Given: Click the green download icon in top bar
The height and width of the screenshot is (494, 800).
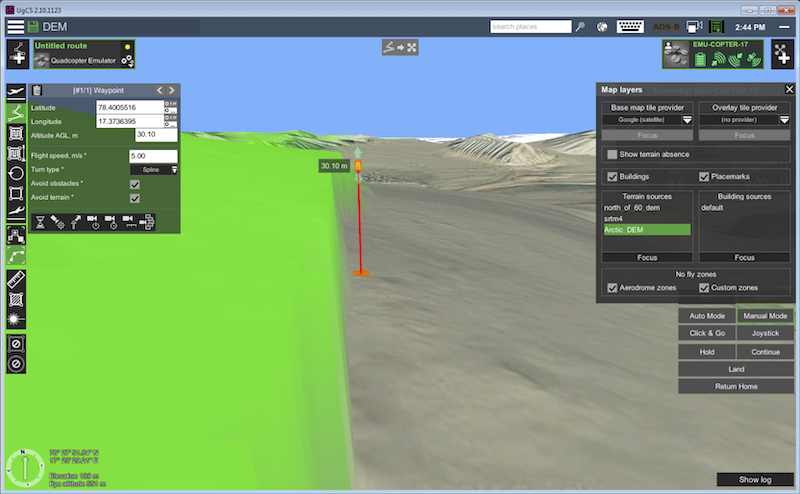Looking at the screenshot, I should coord(717,27).
